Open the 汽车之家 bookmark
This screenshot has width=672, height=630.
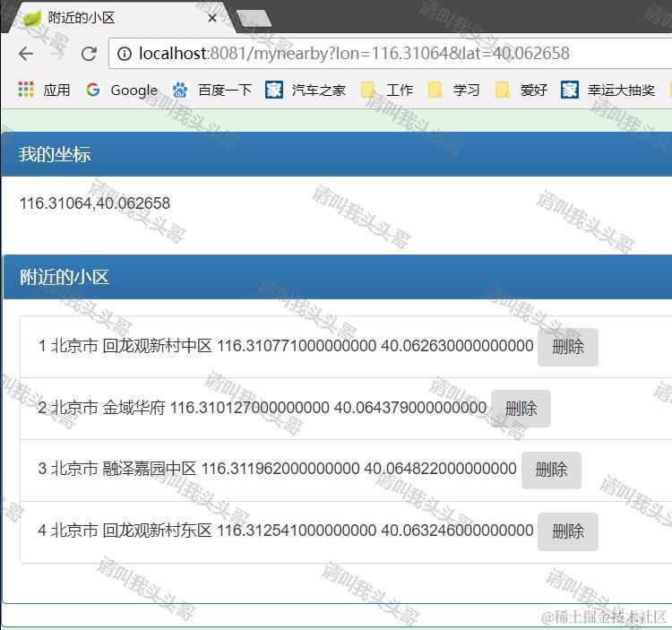[306, 90]
